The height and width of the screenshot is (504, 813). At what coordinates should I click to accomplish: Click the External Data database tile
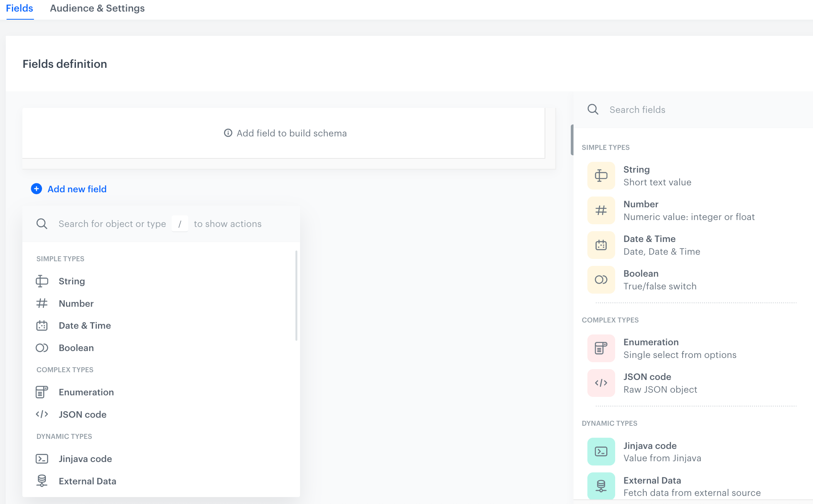click(601, 486)
